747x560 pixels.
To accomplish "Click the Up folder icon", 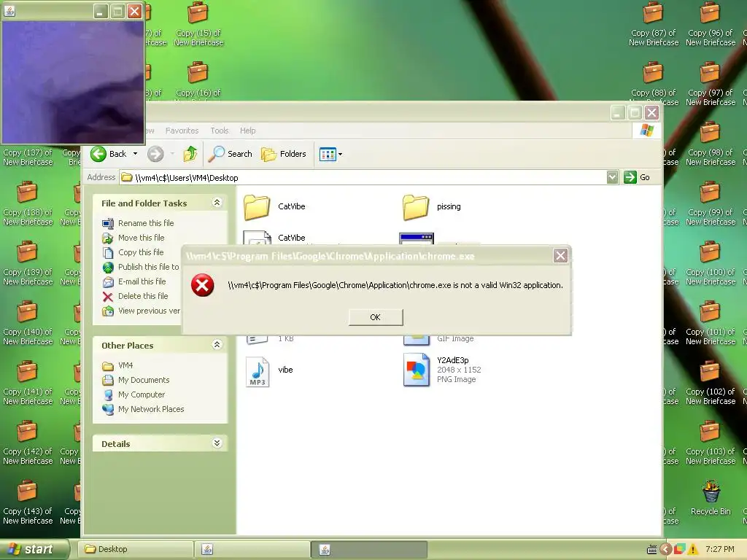I will click(x=190, y=154).
